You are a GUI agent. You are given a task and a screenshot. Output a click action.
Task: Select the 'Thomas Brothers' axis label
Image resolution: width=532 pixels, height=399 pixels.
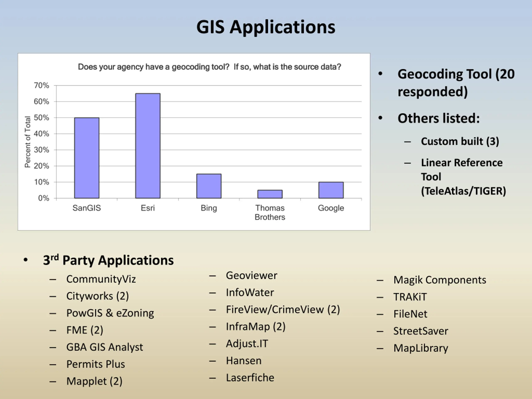click(x=270, y=212)
